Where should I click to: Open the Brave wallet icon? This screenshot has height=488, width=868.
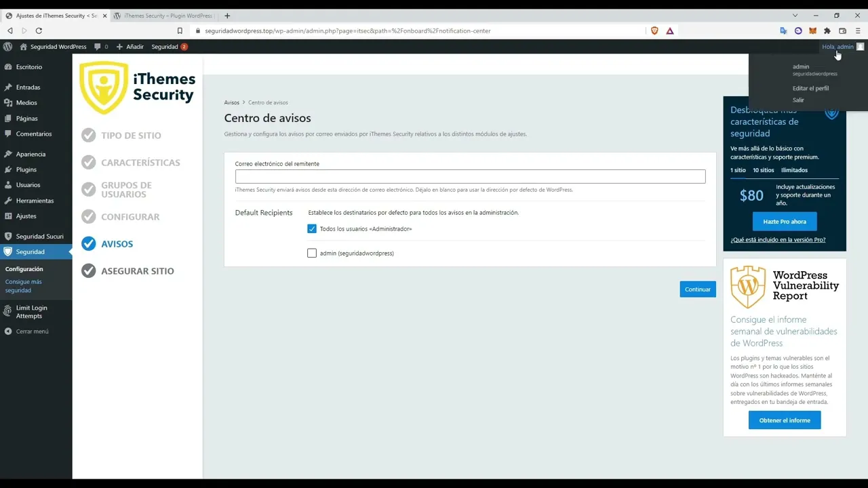[x=843, y=30]
